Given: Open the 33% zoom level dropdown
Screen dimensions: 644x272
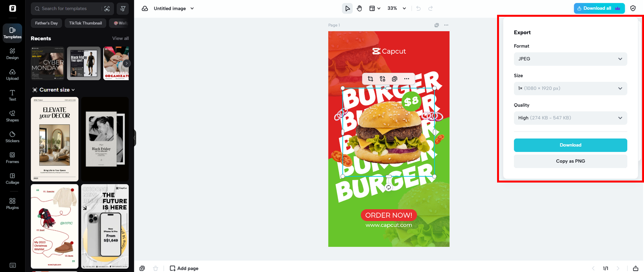Looking at the screenshot, I should [396, 8].
